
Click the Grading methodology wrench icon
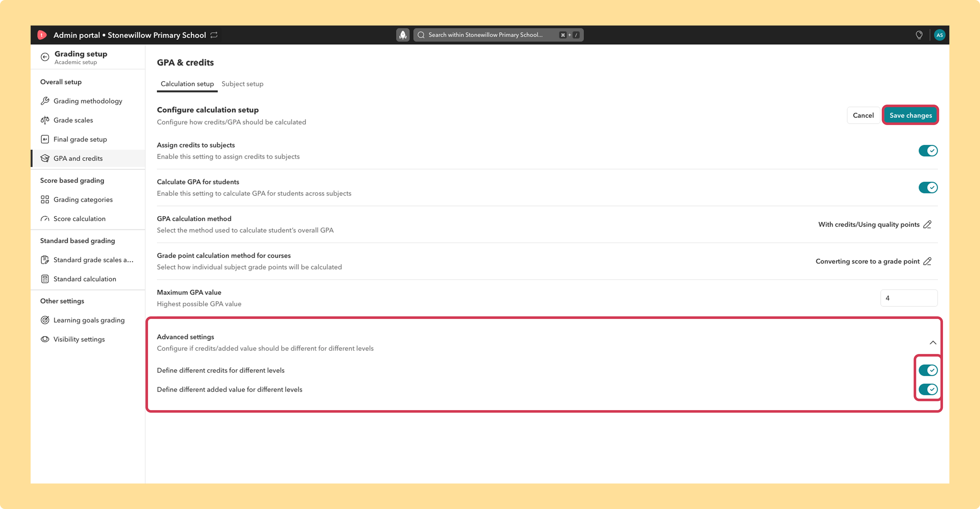45,101
